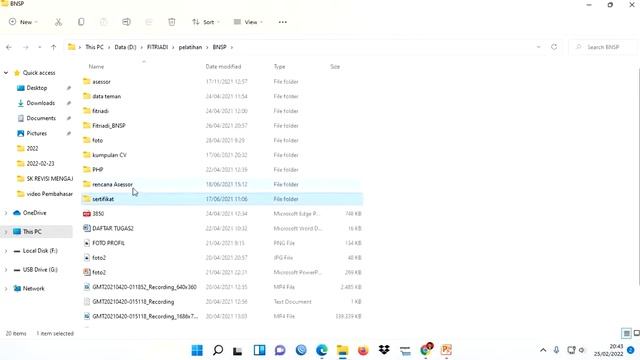Open Task View on taskbar
The image size is (640, 360).
coord(238,350)
